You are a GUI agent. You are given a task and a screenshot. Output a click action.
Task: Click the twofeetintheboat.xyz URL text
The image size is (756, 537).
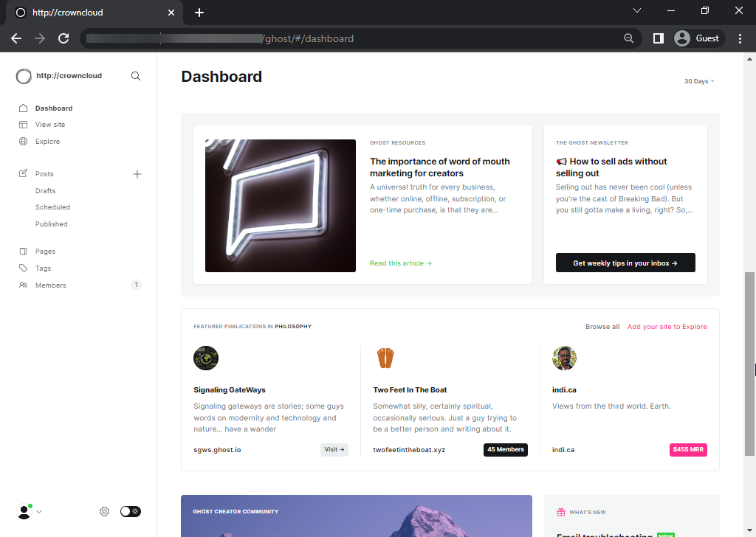coord(409,450)
